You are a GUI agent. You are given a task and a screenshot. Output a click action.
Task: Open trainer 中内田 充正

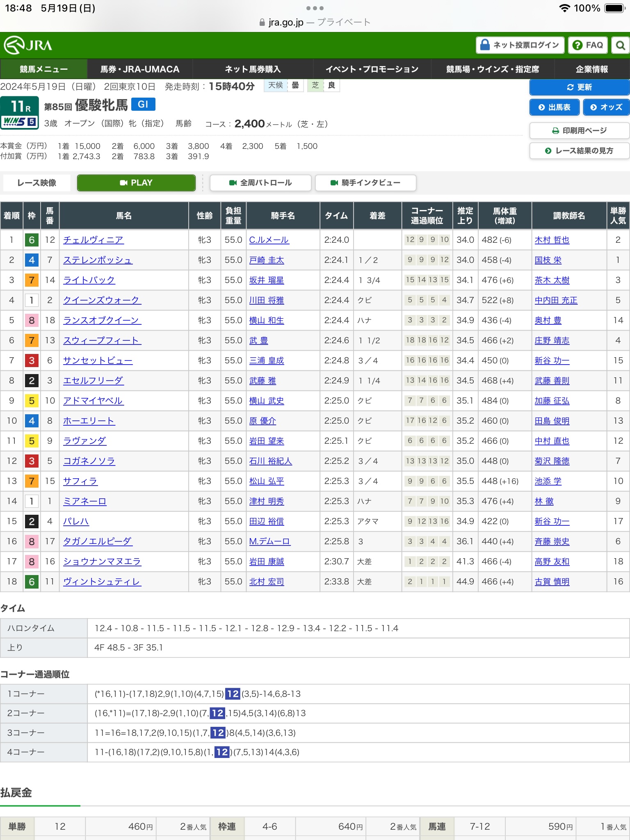[x=556, y=300]
